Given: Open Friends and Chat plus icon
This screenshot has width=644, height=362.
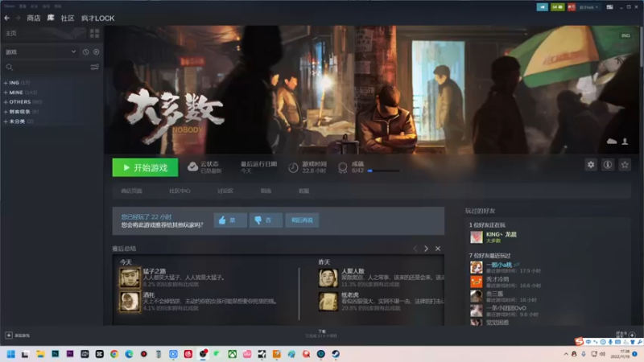Looking at the screenshot, I should click(x=632, y=335).
